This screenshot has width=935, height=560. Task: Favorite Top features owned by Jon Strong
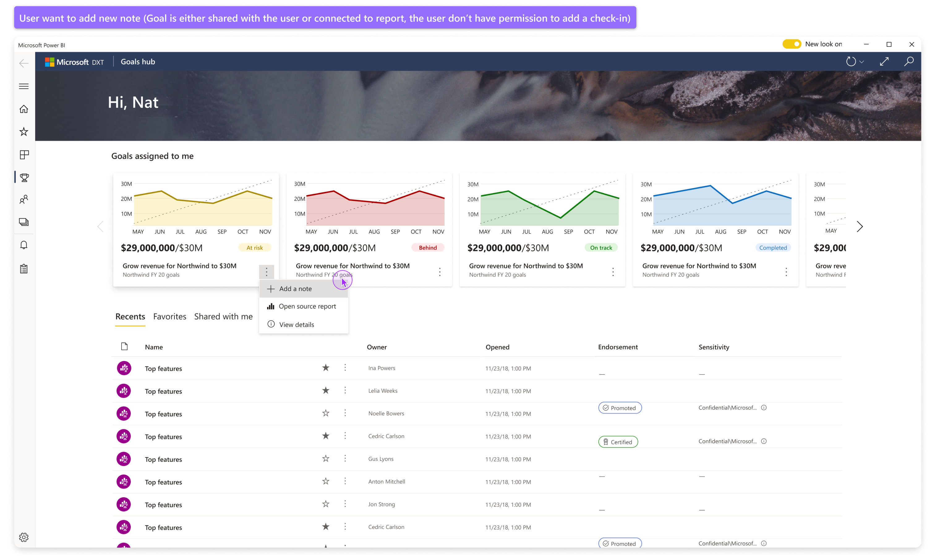[326, 504]
